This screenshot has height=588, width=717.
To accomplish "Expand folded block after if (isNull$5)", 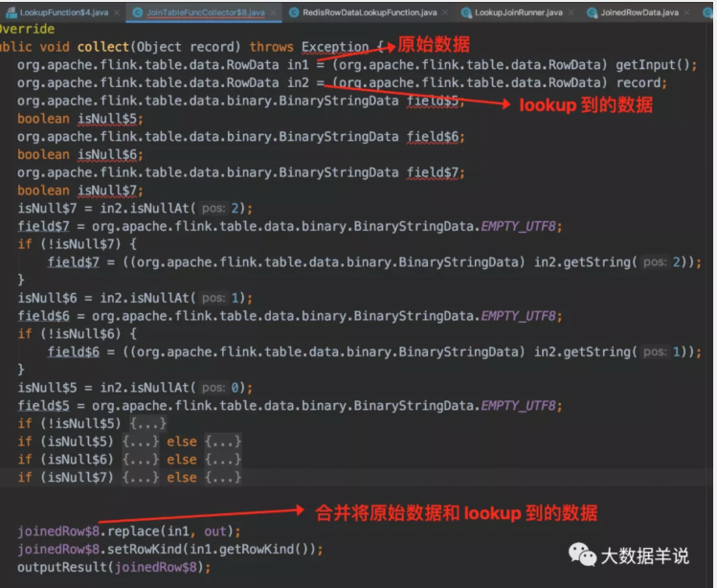I will [141, 441].
